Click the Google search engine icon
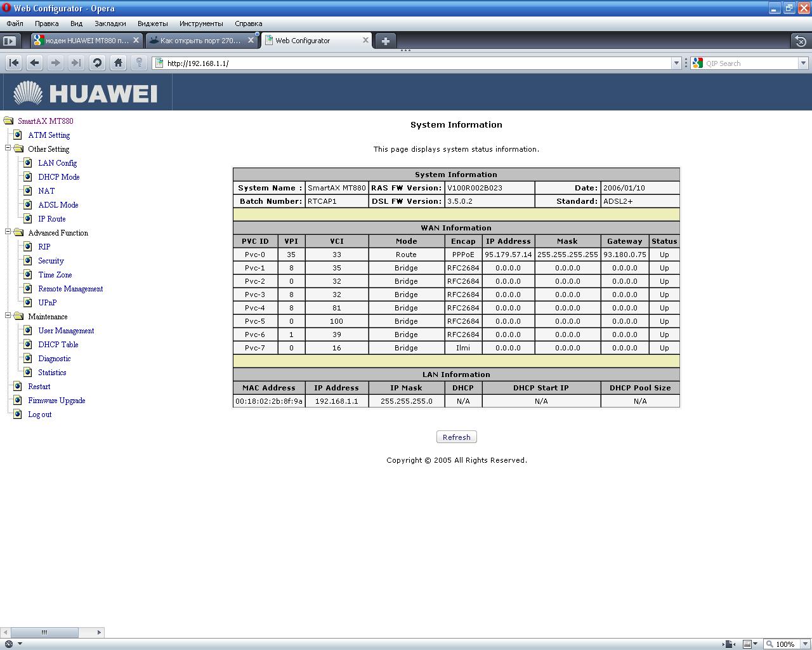Viewport: 812px width, 650px height. pos(698,63)
